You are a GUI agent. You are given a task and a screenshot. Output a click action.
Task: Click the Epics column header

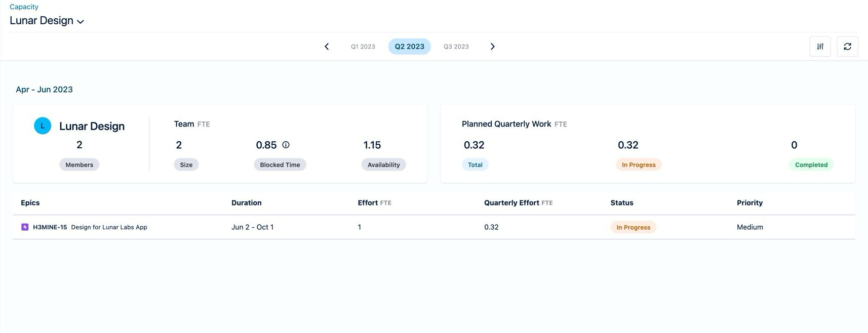coord(30,203)
